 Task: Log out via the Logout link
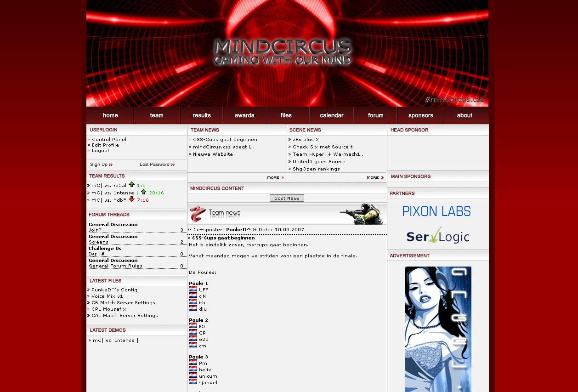(101, 151)
